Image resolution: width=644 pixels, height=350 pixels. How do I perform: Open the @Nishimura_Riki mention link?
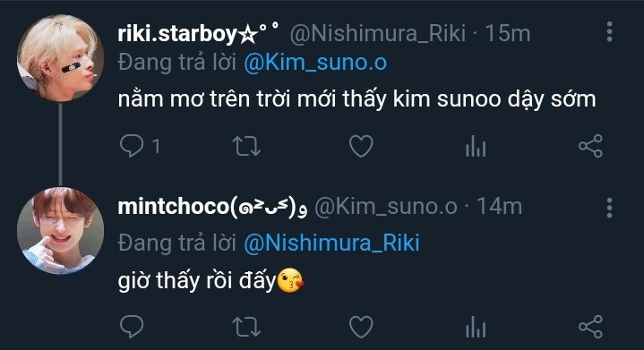tap(332, 243)
